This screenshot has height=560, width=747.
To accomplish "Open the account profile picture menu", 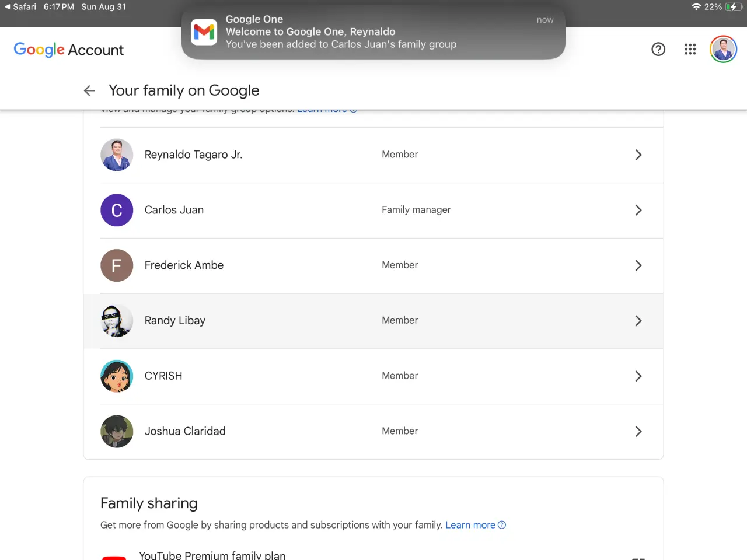I will click(x=724, y=50).
